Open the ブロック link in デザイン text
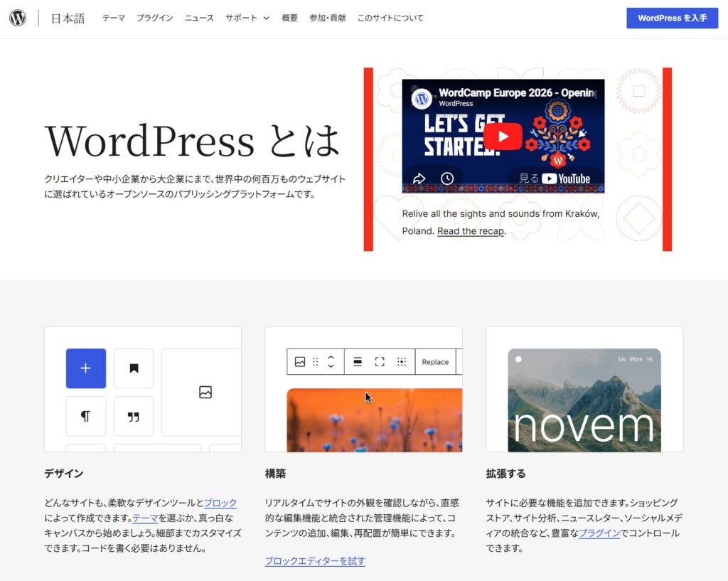This screenshot has width=728, height=581. click(x=220, y=503)
